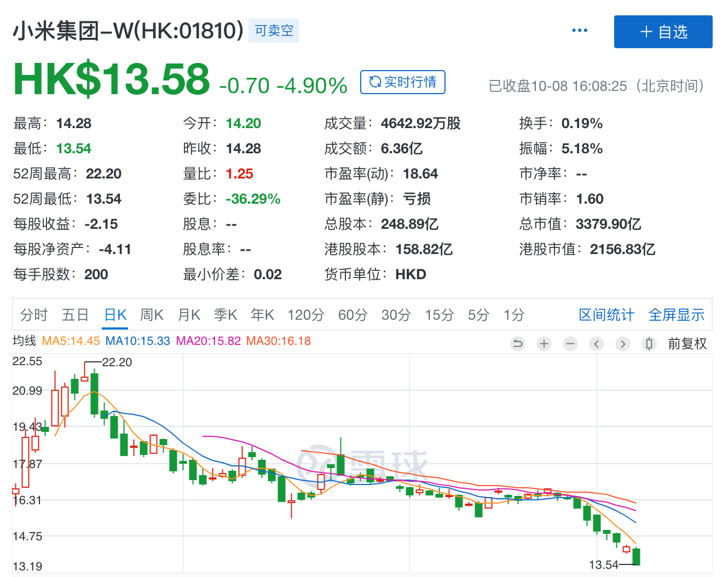Select the 5分 five-minute chart tab
The width and height of the screenshot is (728, 577).
(x=478, y=314)
